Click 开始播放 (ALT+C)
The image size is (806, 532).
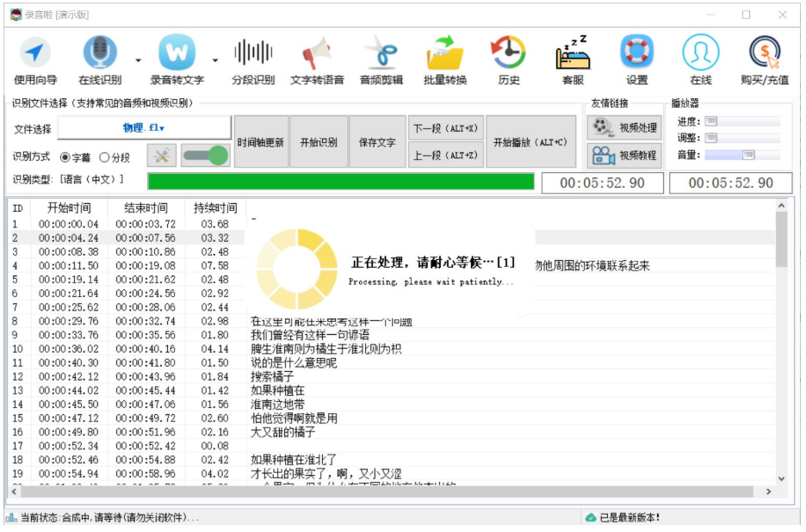point(530,142)
